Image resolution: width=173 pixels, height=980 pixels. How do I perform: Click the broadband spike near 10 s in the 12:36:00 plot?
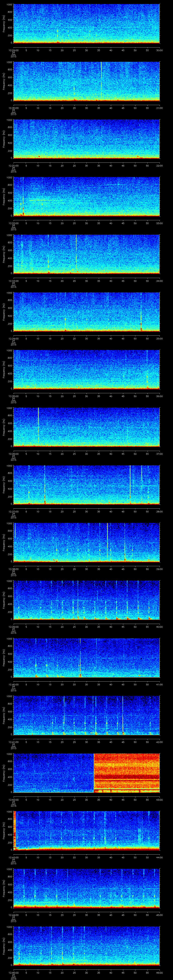(x=38, y=425)
